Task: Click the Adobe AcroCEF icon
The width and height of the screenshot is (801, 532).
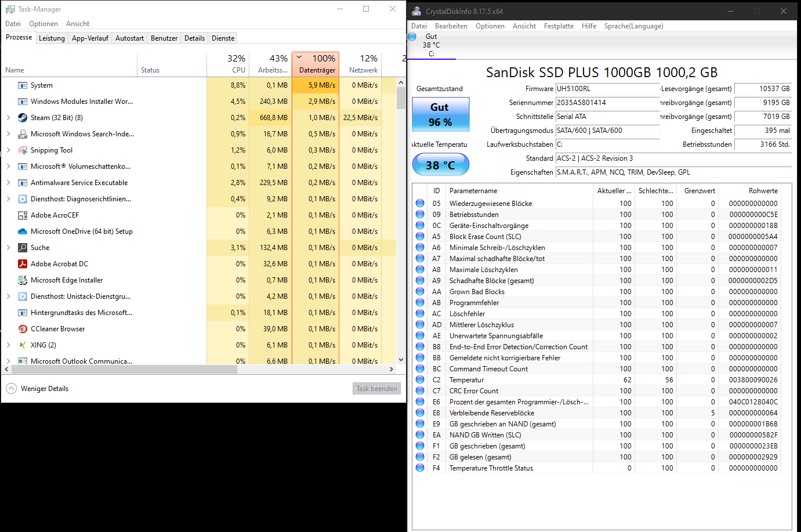Action: point(23,215)
